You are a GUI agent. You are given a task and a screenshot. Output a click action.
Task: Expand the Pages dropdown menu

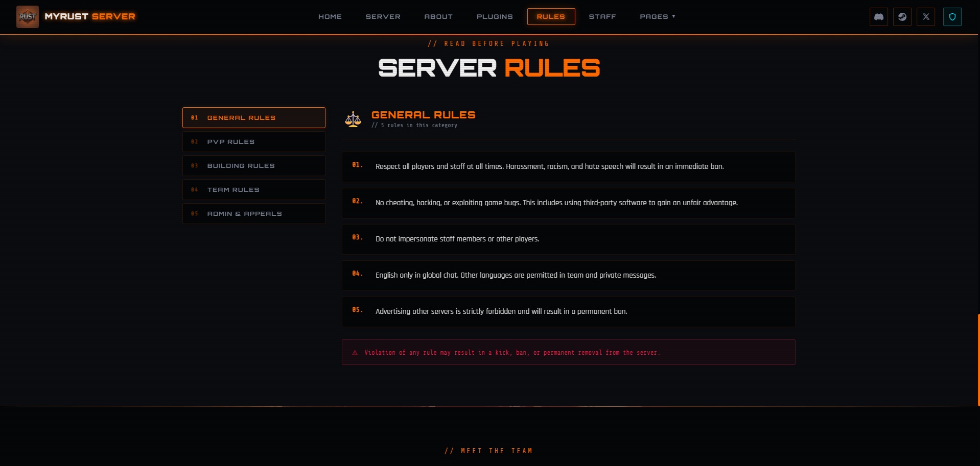[657, 17]
